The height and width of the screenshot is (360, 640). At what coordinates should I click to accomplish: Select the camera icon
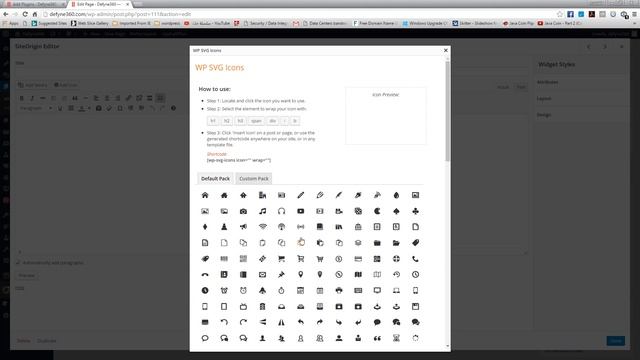(243, 211)
